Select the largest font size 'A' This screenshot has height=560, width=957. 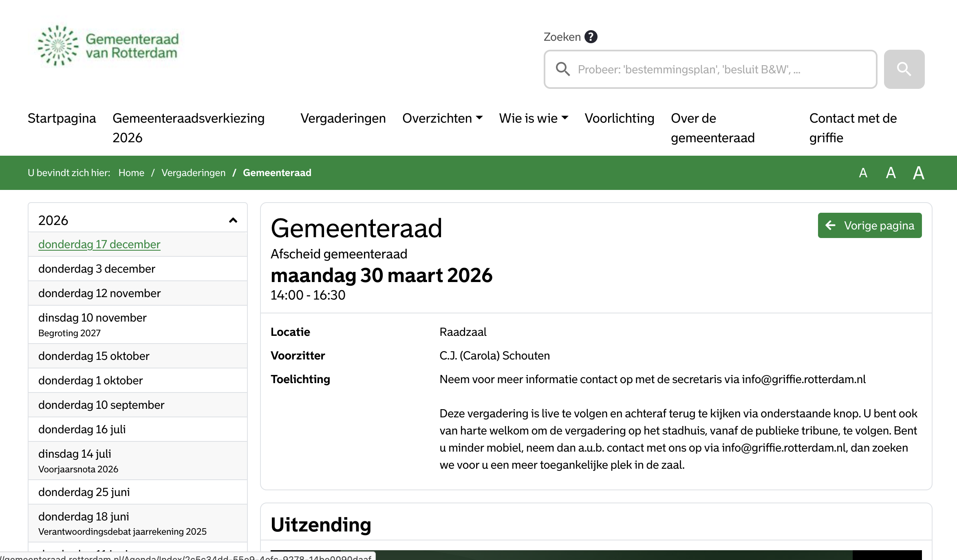[919, 173]
